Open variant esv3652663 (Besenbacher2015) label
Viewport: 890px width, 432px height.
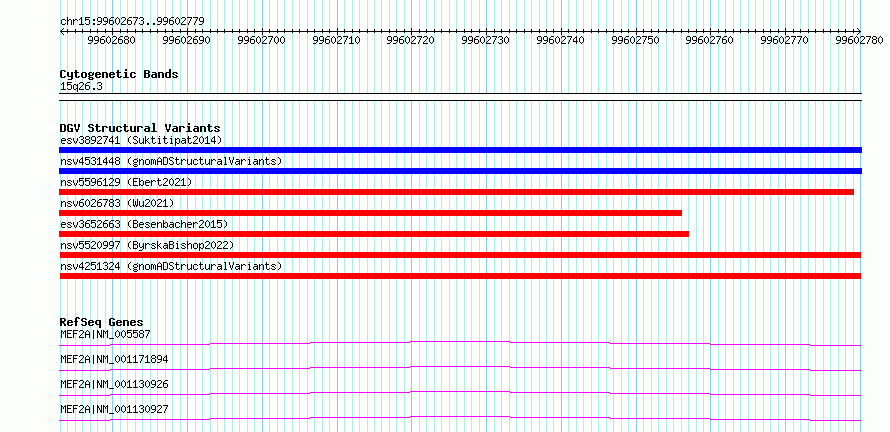point(144,224)
